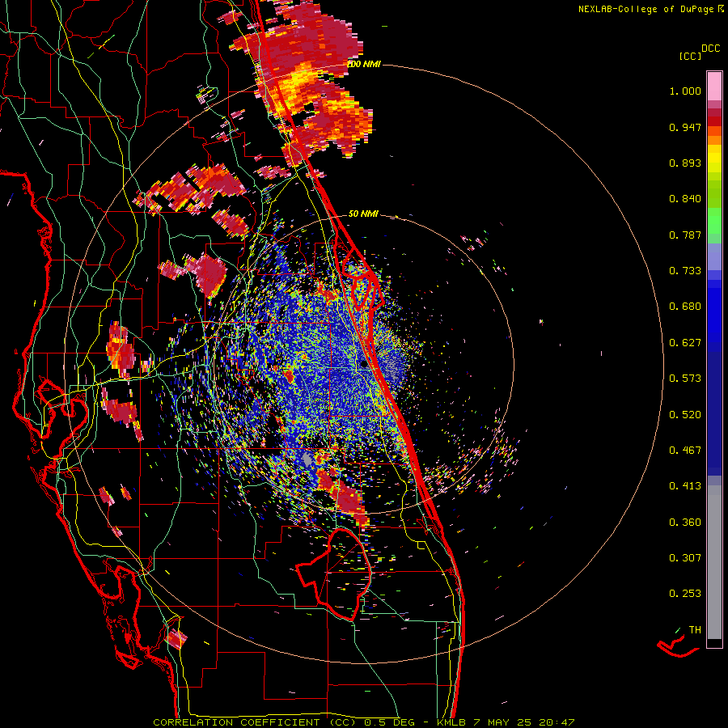Screen dimensions: 728x728
Task: Click the TH threshold label
Action: [695, 630]
